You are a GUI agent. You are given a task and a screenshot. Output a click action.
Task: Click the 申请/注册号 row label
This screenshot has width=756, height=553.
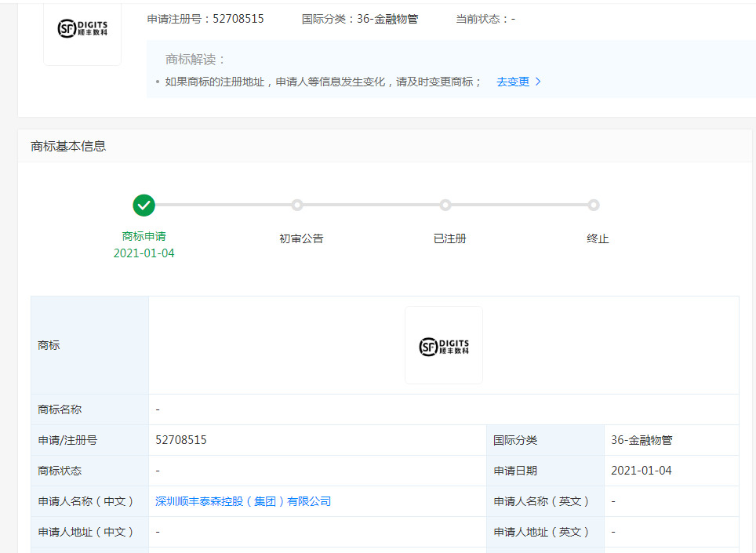click(67, 440)
